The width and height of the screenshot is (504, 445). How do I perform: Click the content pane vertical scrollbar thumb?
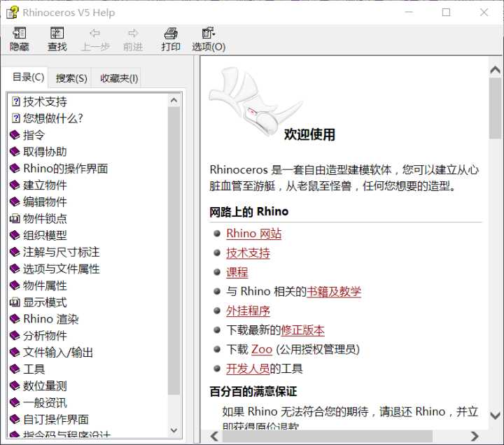point(495,108)
